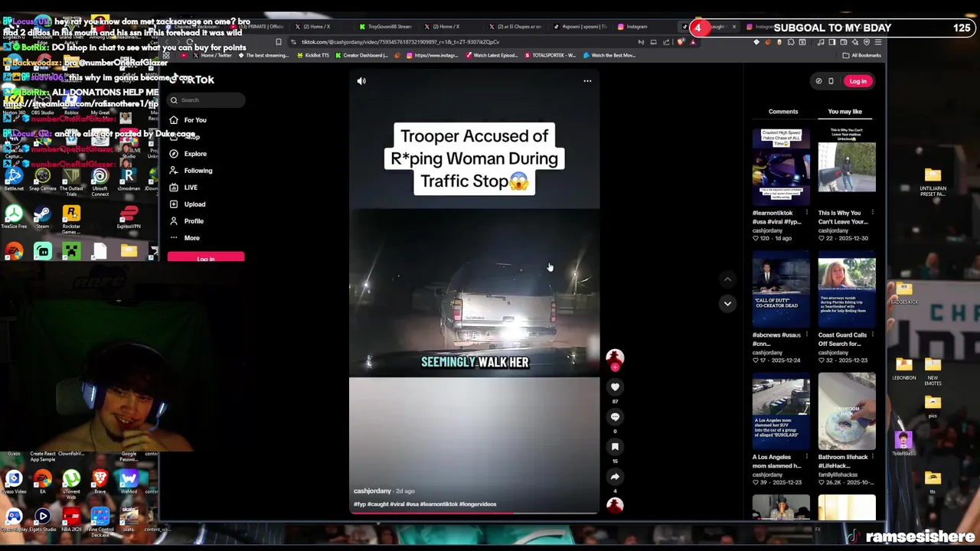Screen dimensions: 980x551
Task: Open the sound disc avatar at bottom
Action: 615,504
